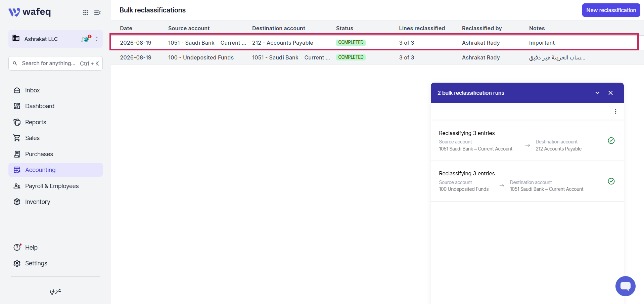Close the bulk reclassification runs panel
644x304 pixels.
pos(610,93)
